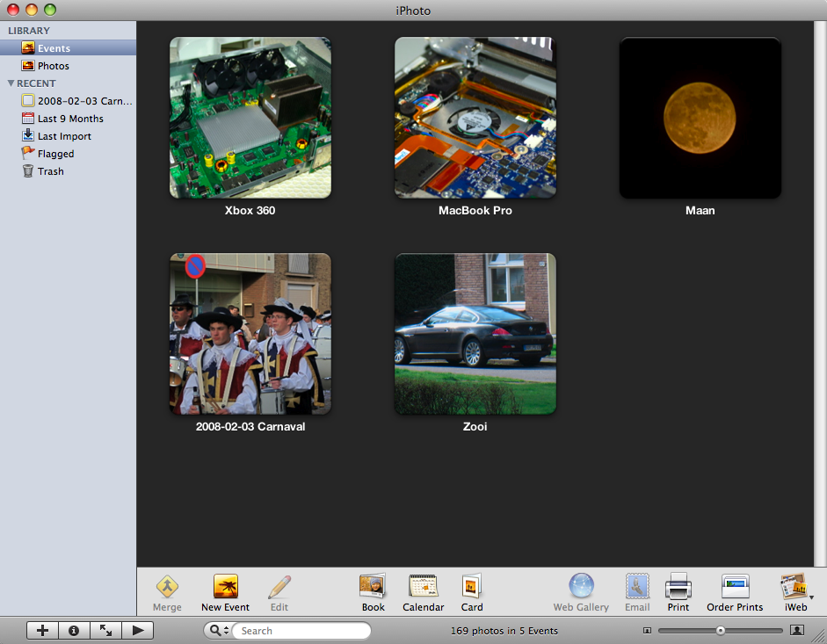The image size is (827, 644).
Task: Select the Xbox 360 event thumbnail
Action: pos(250,118)
